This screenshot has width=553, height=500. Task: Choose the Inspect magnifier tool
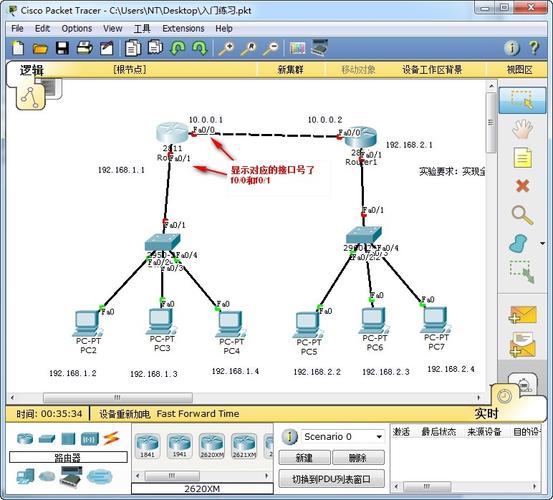(522, 215)
